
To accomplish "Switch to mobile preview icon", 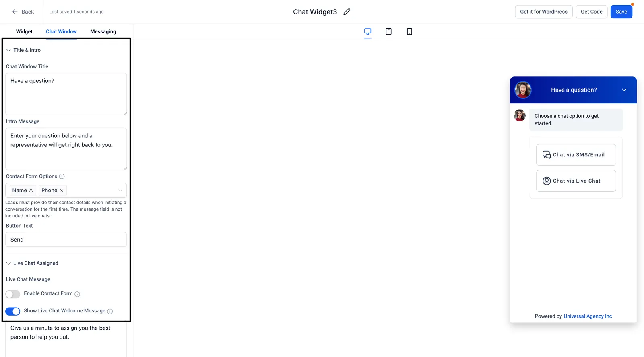I will 409,31.
